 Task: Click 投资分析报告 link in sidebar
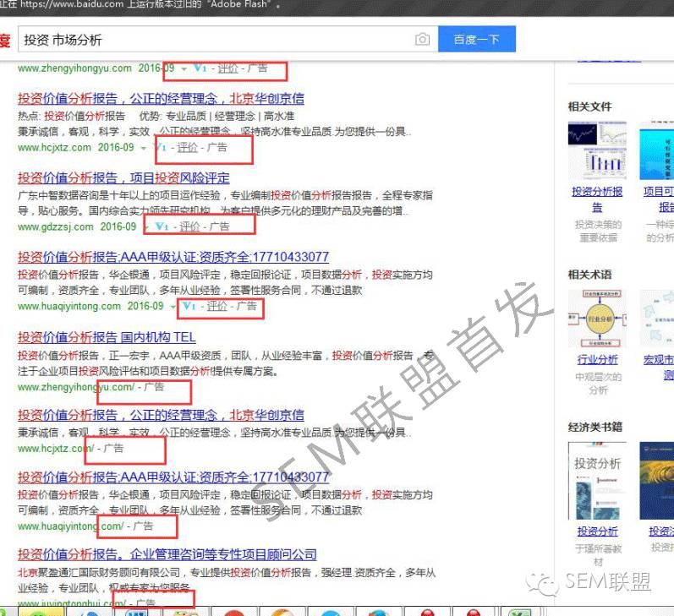(x=597, y=199)
